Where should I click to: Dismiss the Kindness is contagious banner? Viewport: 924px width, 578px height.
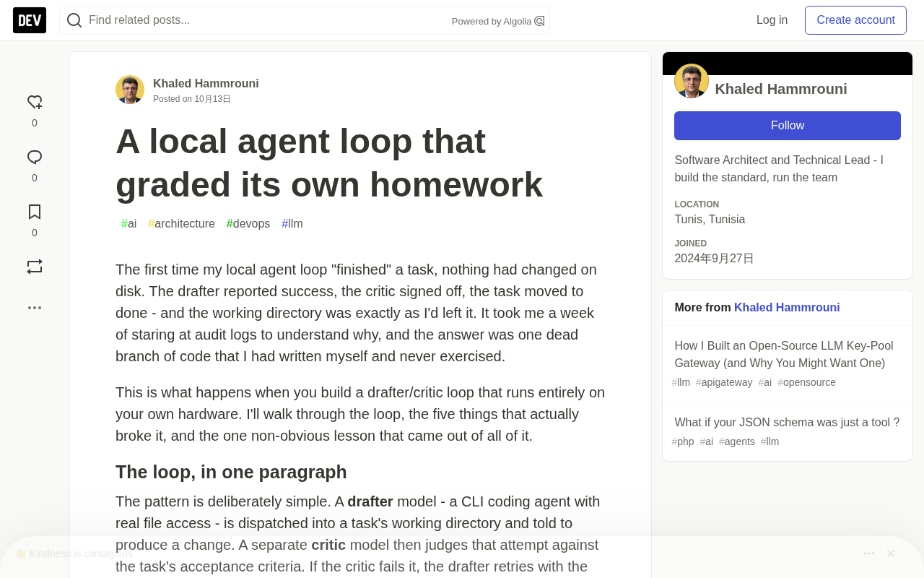coord(891,553)
